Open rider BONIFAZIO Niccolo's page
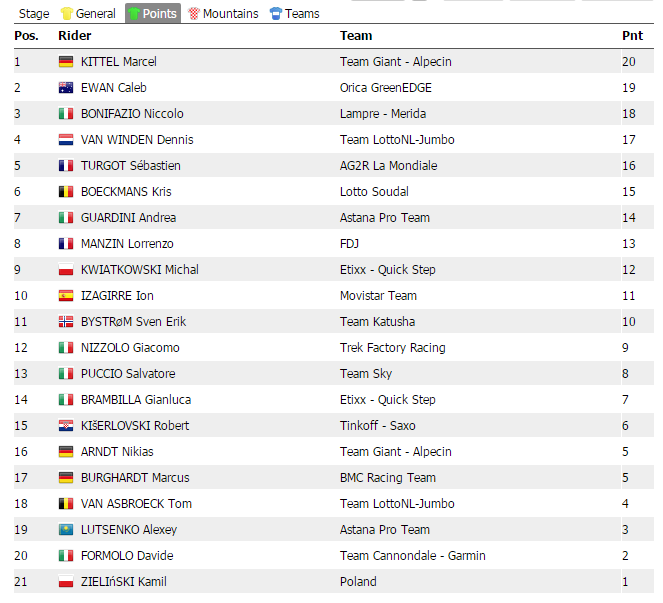Viewport: 663px width, 603px height. point(132,114)
